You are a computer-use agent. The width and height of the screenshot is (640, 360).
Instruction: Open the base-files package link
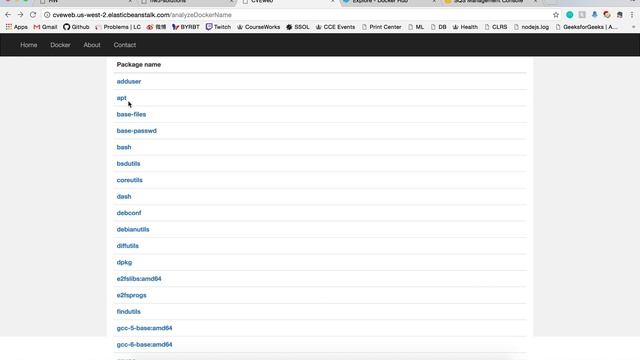click(x=131, y=114)
